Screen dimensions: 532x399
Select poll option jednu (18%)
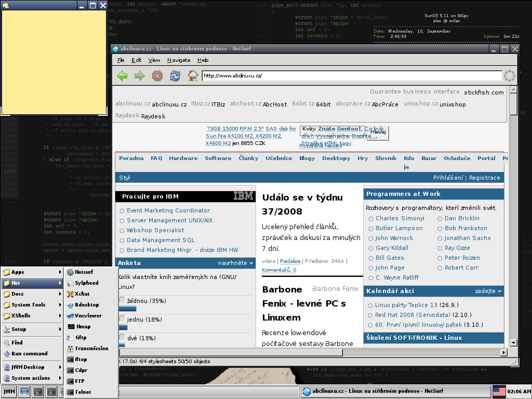coord(122,318)
